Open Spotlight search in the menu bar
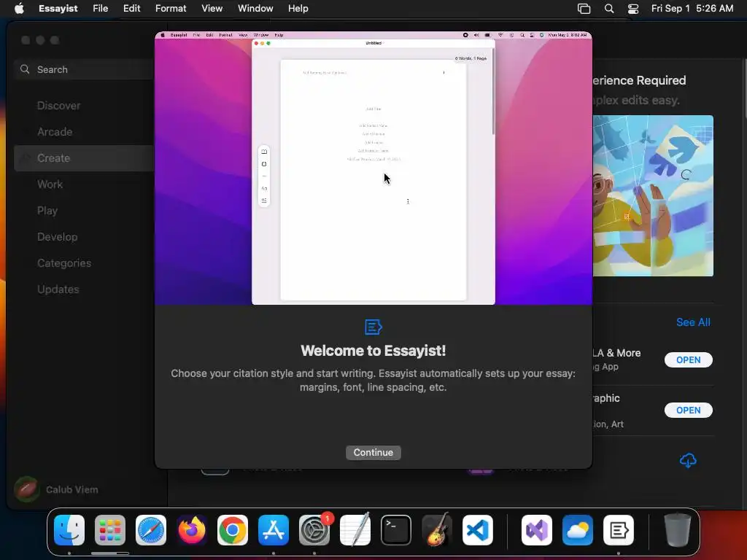This screenshot has height=560, width=747. coord(609,9)
